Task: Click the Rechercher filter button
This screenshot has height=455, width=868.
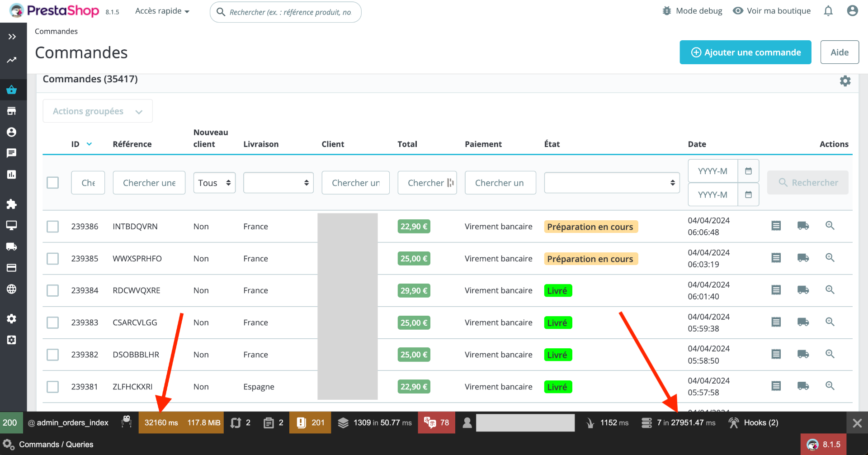Action: 808,183
